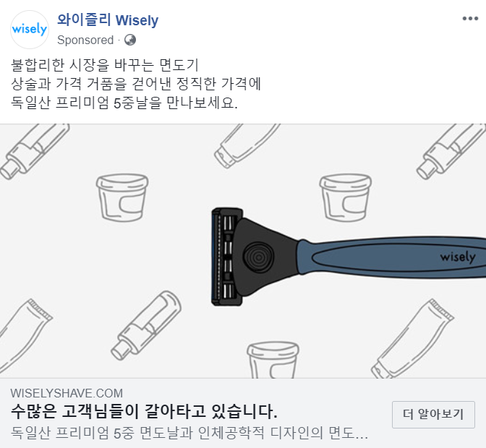Click the ad caption text 불합리한 시장을 바꾸는 면도기
This screenshot has height=448, width=486.
pos(105,65)
